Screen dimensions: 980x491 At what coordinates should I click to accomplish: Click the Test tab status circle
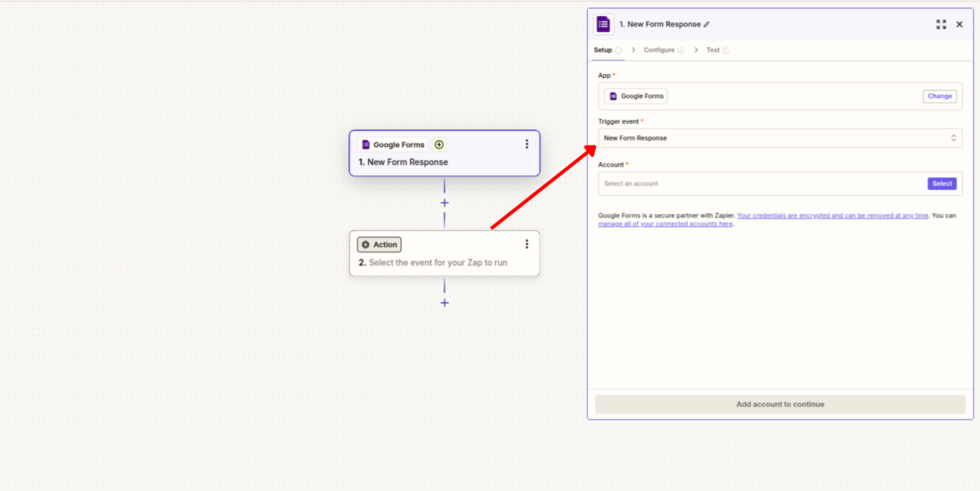point(725,50)
